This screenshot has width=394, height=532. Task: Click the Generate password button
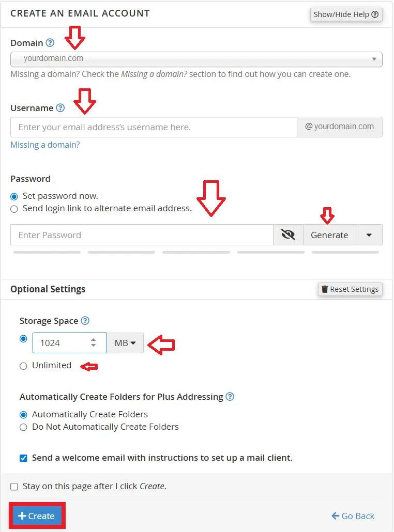click(x=329, y=235)
